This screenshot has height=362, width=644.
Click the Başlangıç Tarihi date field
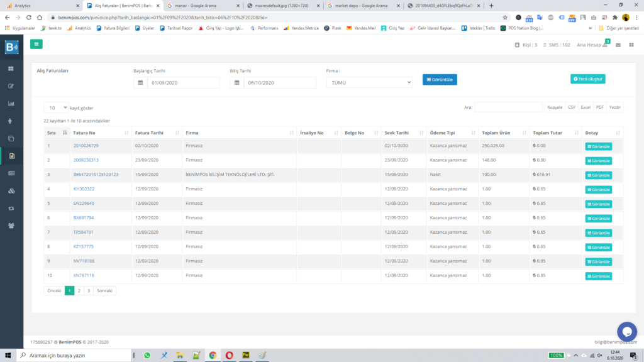(x=183, y=82)
